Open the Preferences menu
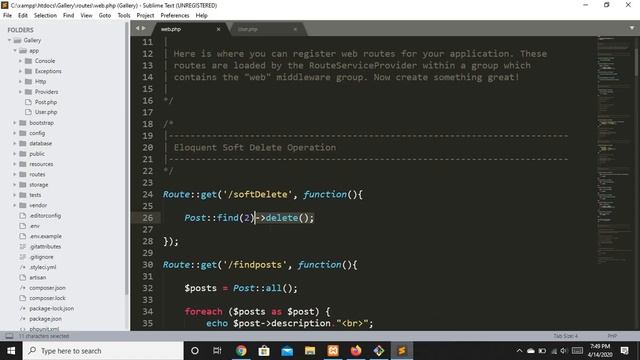640x360 pixels. click(175, 15)
